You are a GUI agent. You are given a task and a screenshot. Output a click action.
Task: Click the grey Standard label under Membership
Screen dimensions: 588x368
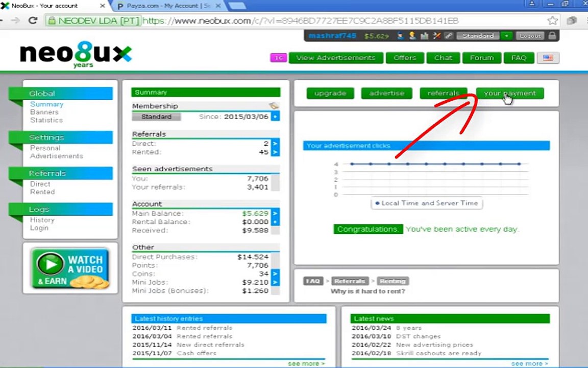(x=156, y=117)
